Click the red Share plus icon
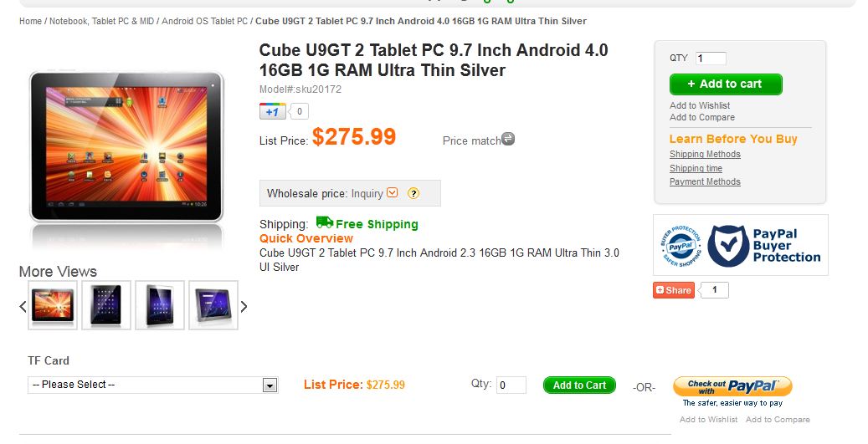868x444 pixels. (660, 290)
